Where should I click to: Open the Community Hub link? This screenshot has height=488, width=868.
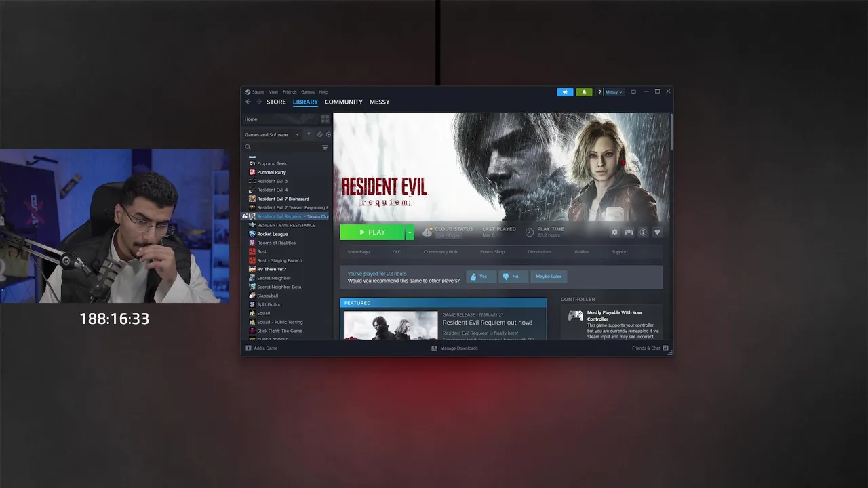pyautogui.click(x=440, y=252)
